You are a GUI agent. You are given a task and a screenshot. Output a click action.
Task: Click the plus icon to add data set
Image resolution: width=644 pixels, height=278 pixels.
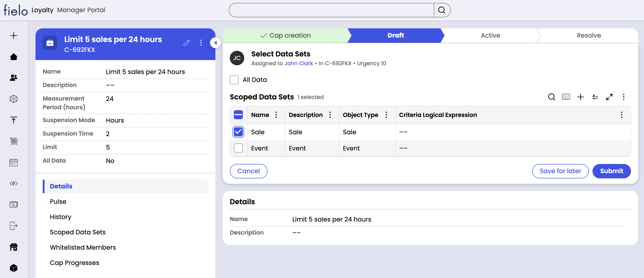(x=580, y=97)
